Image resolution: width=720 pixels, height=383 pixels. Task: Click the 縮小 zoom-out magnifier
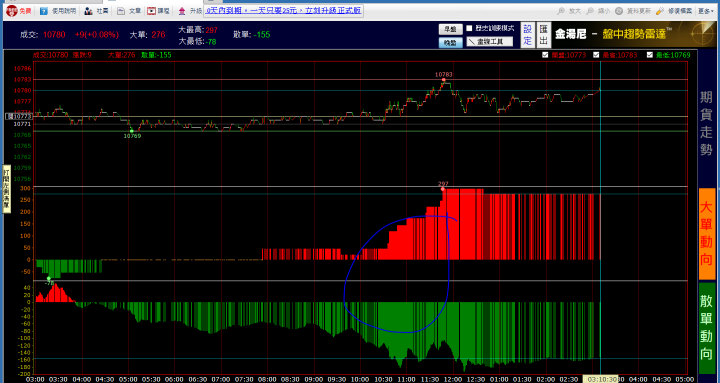(x=591, y=11)
